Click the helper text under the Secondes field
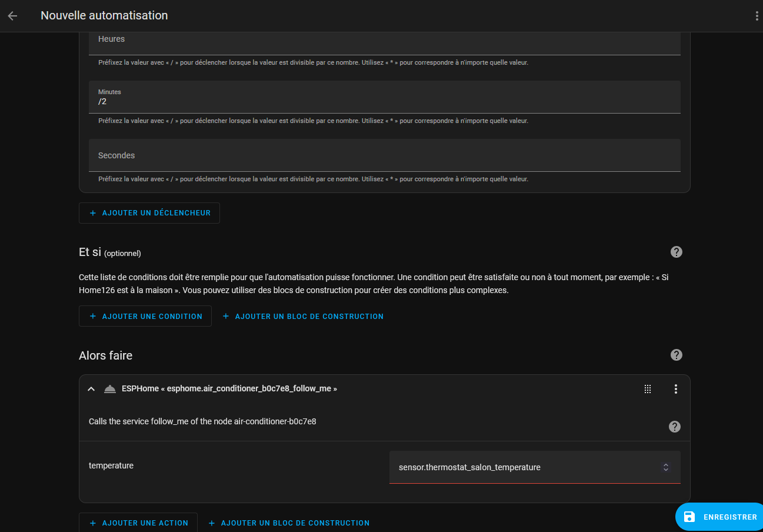Viewport: 763px width, 532px height. 313,179
